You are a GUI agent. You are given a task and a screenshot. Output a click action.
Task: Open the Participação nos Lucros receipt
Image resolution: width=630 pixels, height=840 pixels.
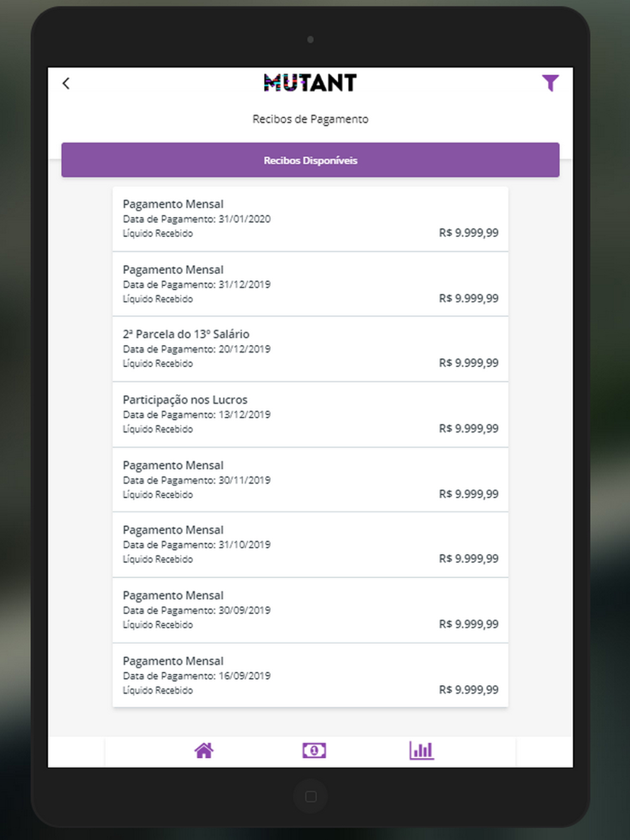310,414
